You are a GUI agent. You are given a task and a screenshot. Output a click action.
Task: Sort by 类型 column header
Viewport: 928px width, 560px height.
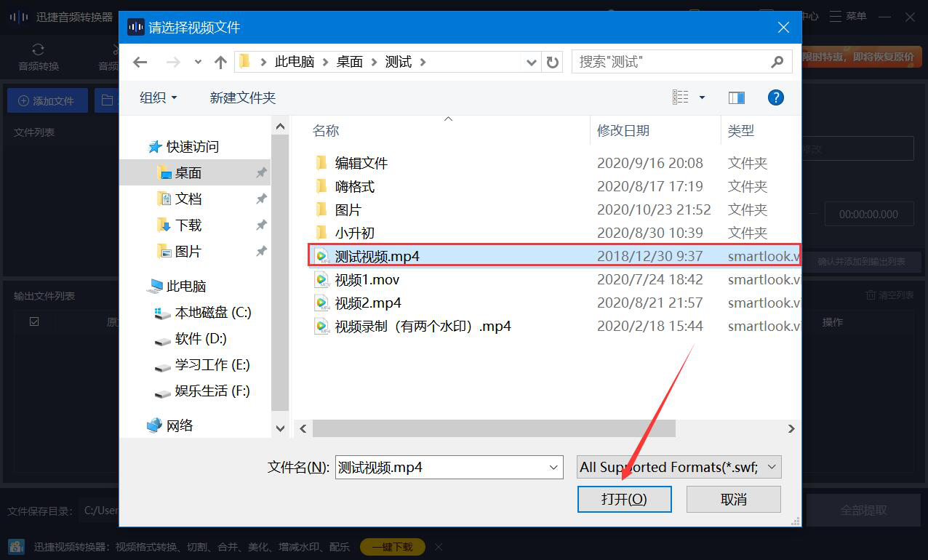click(x=741, y=131)
